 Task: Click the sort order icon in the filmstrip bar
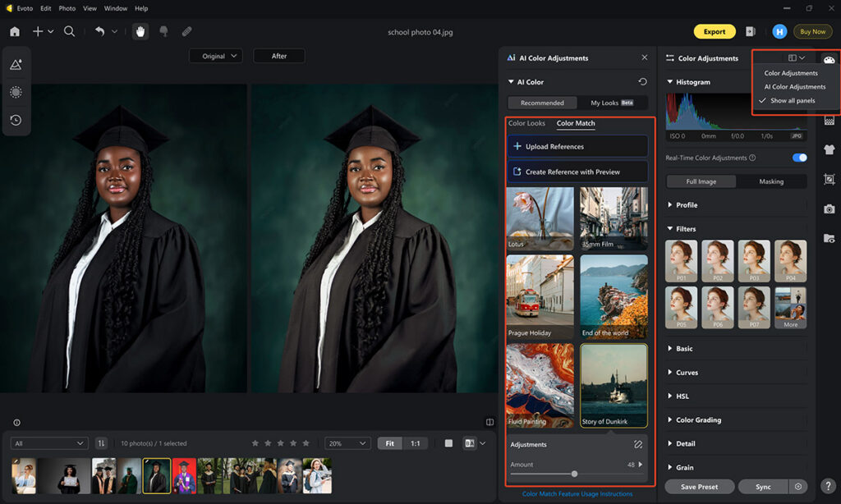coord(101,443)
